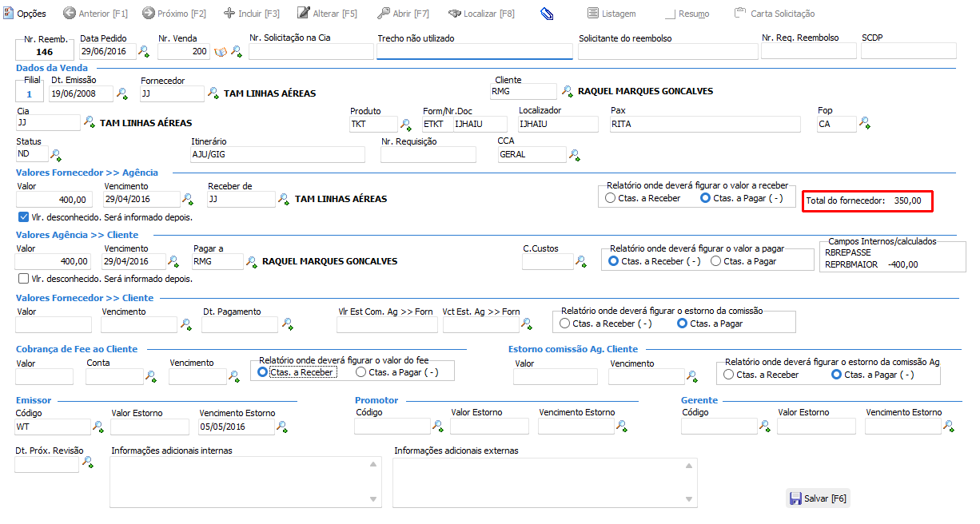Click the Produto lookup magnifier icon
This screenshot has width=980, height=524.
tap(406, 124)
